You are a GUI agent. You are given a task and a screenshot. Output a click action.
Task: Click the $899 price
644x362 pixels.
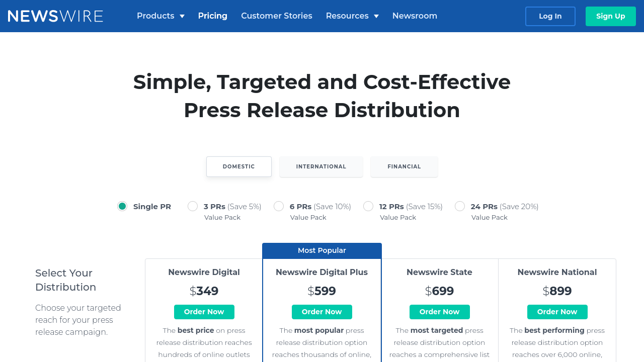557,291
